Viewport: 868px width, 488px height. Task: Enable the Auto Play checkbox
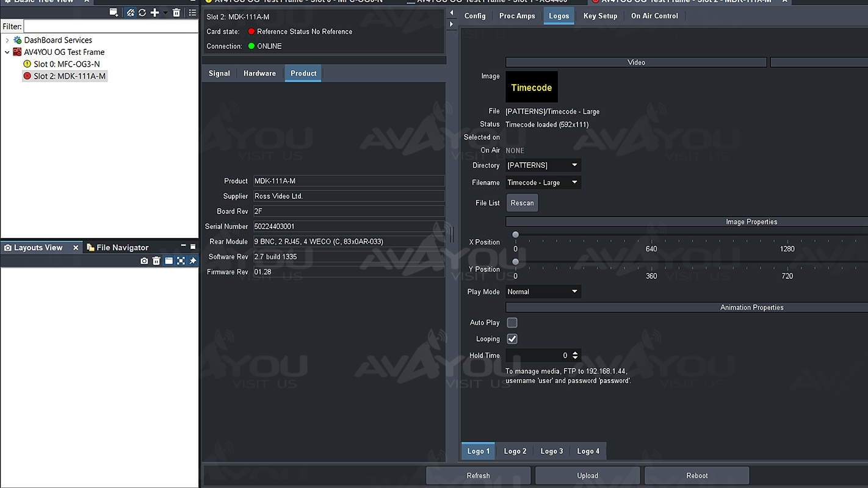[512, 323]
